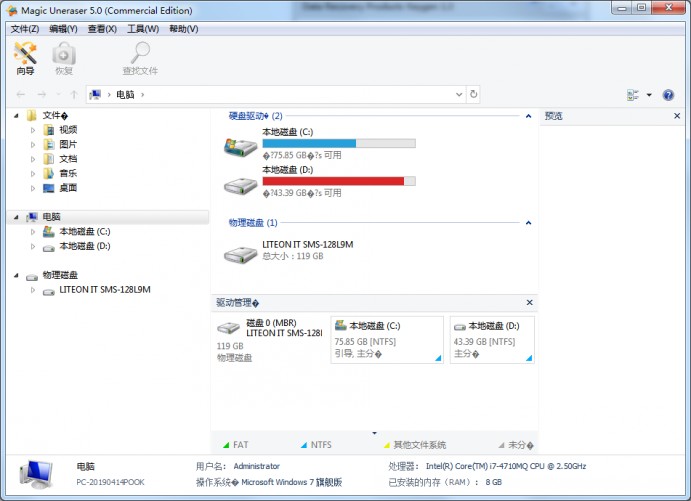Viewport: 691px width, 501px height.
Task: Expand LITEON IT SMS-128L9M in tree
Action: 33,290
